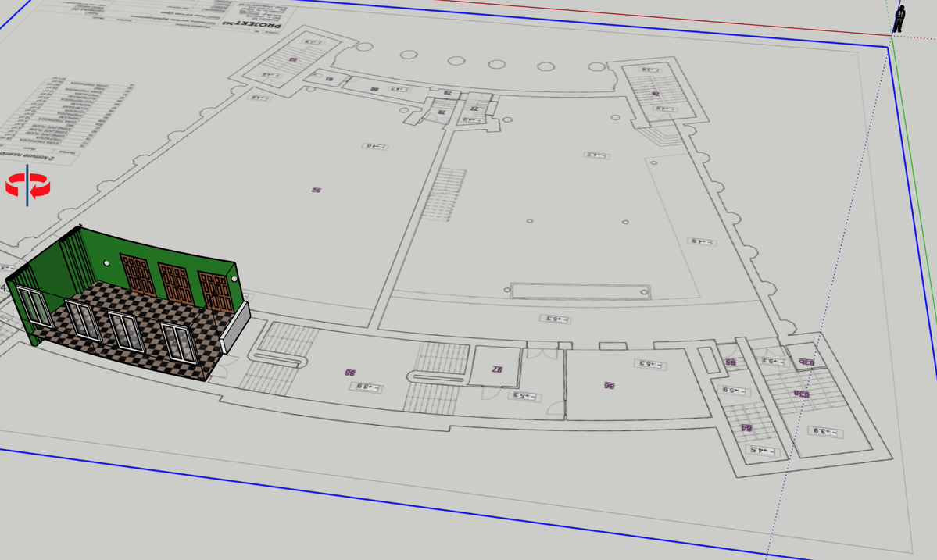This screenshot has width=937, height=560.
Task: Click the +4.5 elevation tag in room 84
Action: 761,451
